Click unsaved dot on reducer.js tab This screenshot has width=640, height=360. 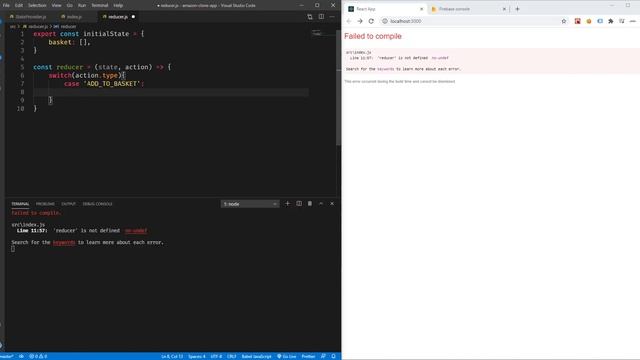pos(133,17)
